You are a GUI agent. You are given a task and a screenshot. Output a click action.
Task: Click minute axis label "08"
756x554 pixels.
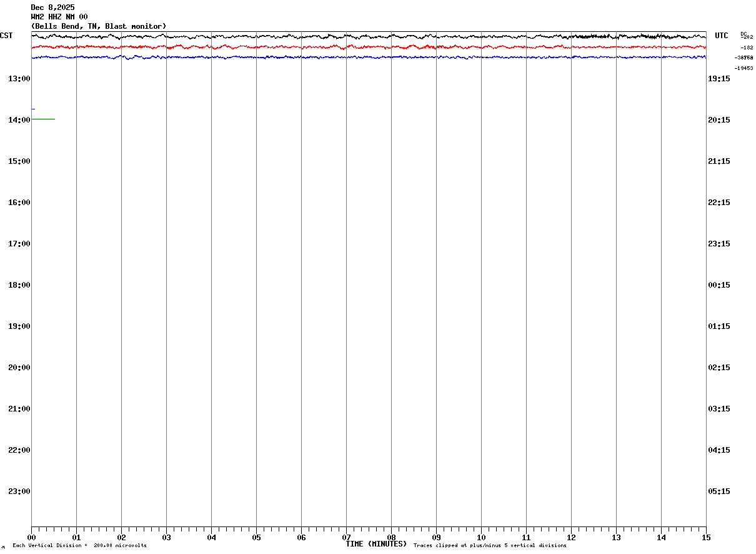click(391, 537)
